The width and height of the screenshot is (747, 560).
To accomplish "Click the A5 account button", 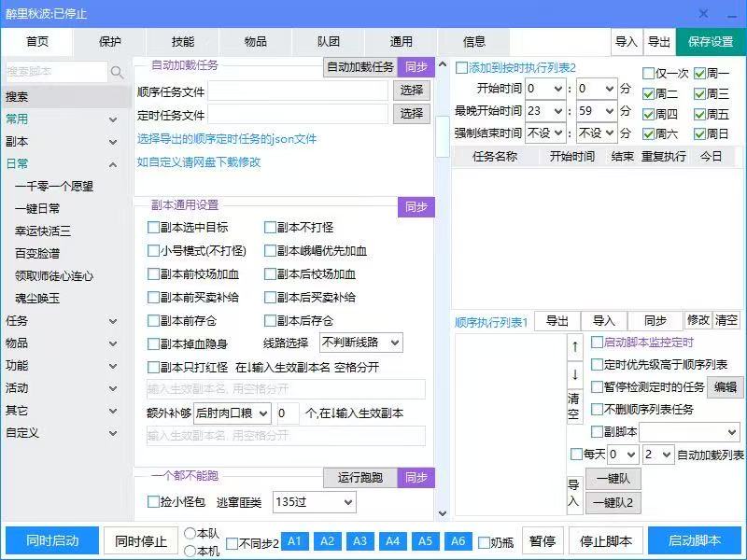I will tap(425, 541).
